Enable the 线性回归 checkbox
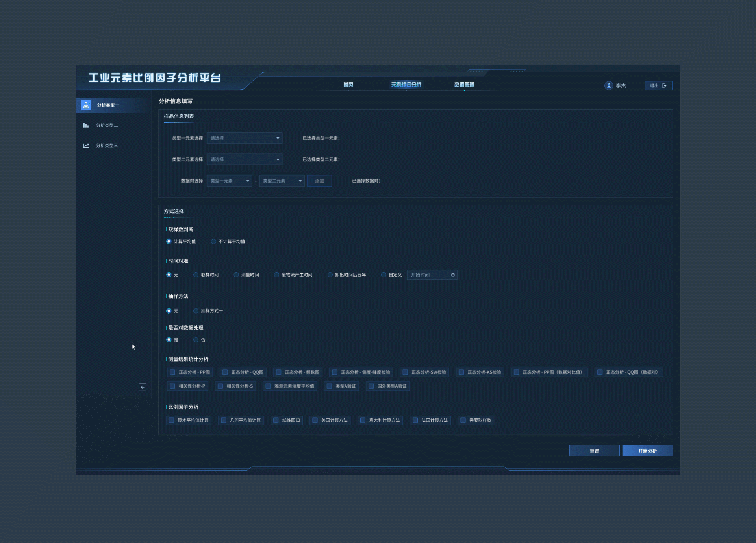This screenshot has width=756, height=543. coord(276,420)
